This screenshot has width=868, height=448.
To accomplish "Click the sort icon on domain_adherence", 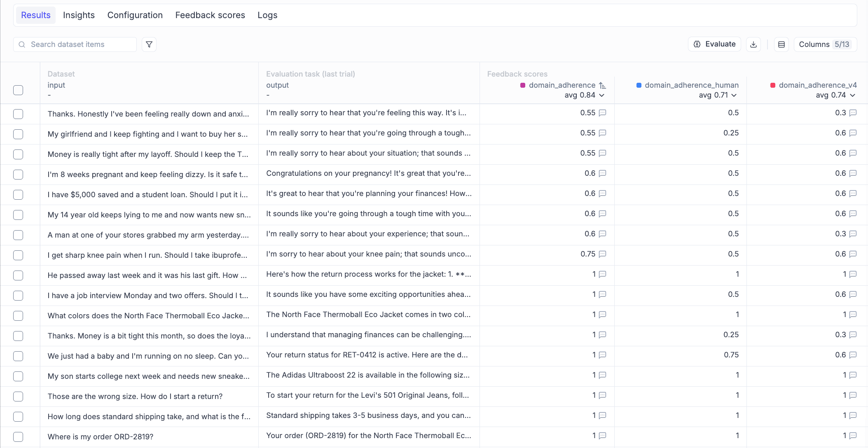I will (602, 85).
